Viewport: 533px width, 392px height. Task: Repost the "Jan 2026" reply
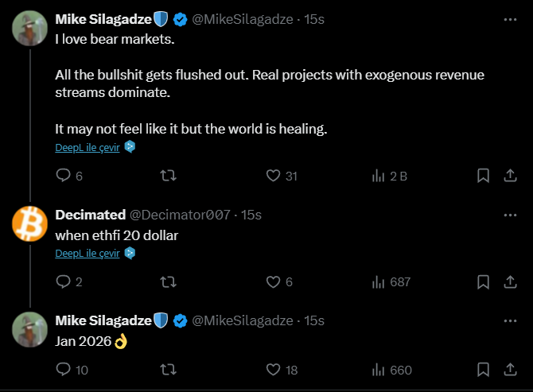pos(169,369)
